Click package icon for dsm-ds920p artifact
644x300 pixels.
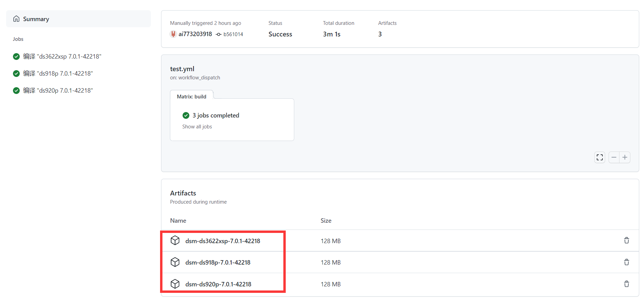pyautogui.click(x=175, y=284)
